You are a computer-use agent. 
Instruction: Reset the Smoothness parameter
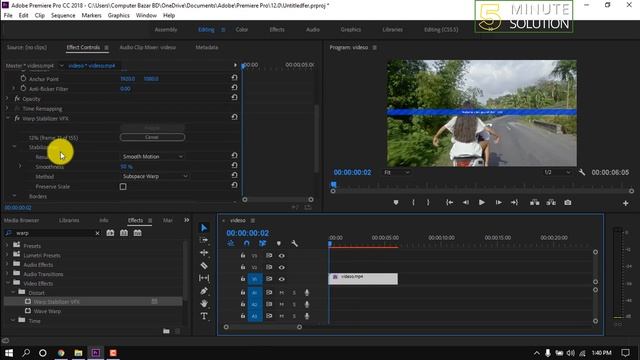click(234, 165)
